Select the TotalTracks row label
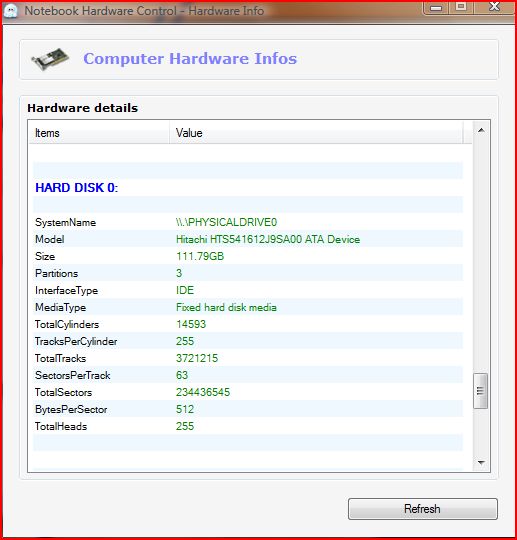517x540 pixels. [x=60, y=358]
